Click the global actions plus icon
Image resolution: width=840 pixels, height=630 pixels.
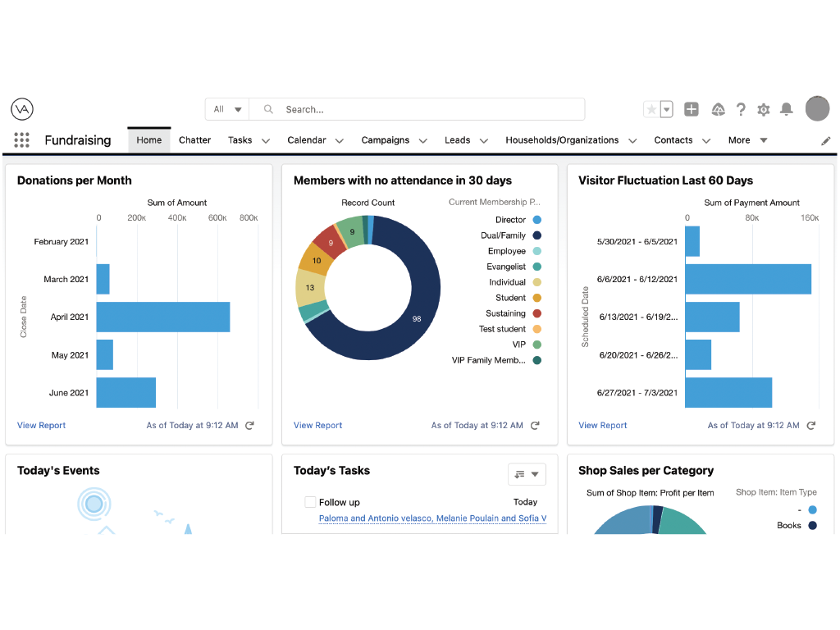[x=691, y=109]
